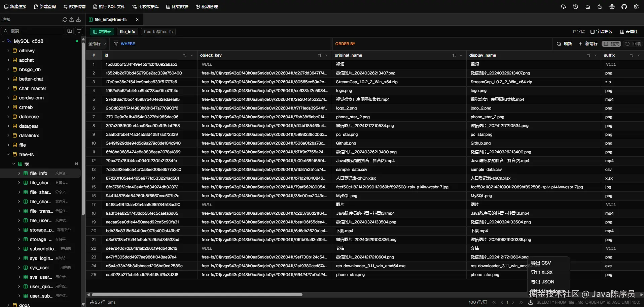Image resolution: width=644 pixels, height=307 pixels.
Task: Open settings with the gear icon
Action: (636, 7)
